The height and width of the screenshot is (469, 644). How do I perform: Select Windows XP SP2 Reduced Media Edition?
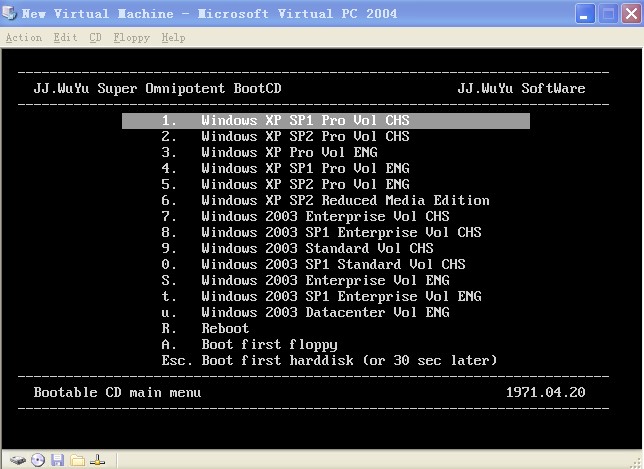[x=325, y=200]
